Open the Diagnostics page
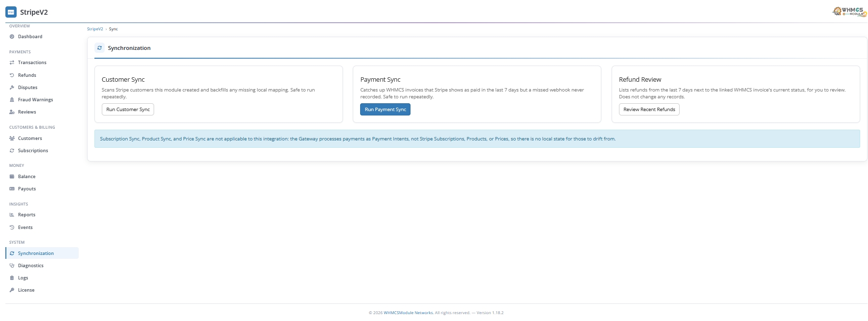Viewport: 868px width, 321px height. 42,266
